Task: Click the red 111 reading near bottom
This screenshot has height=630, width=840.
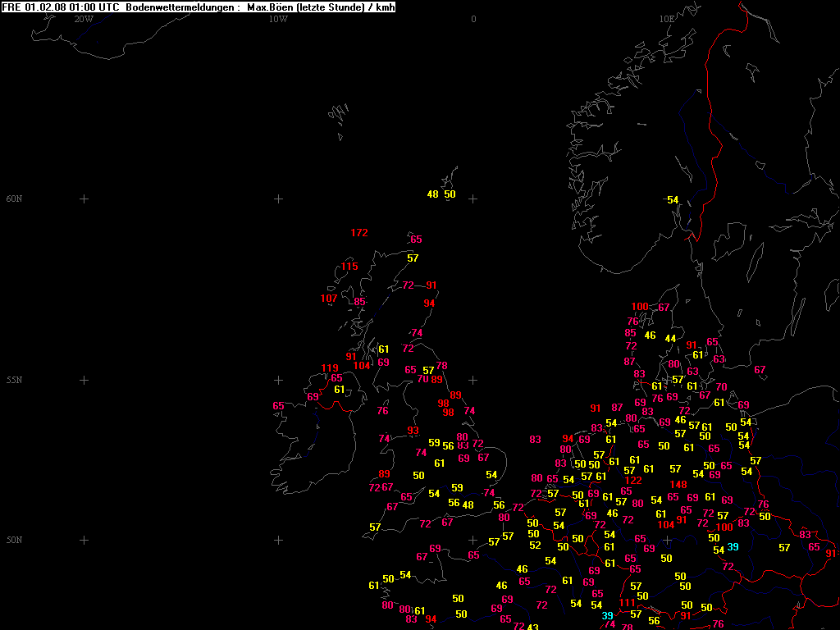Action: pos(628,603)
